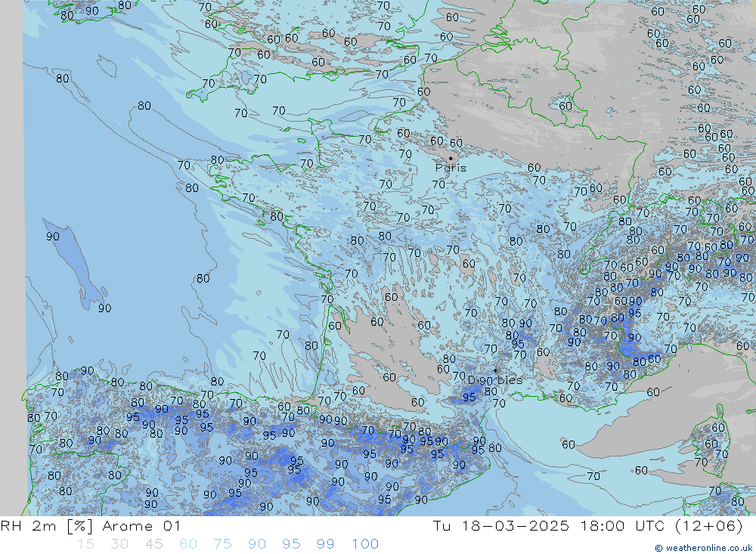Image resolution: width=756 pixels, height=554 pixels.
Task: Click the 'RH 2m [%] Arome 01' title
Action: (90, 526)
